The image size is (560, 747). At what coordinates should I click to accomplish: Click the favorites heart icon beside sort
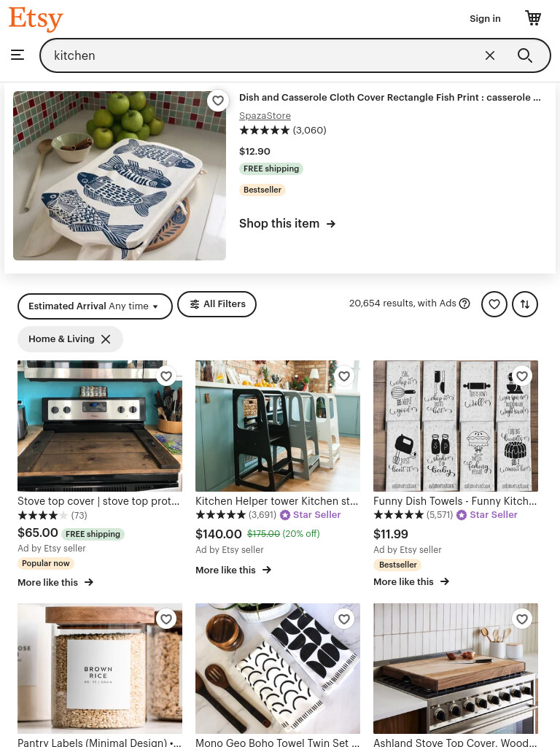494,304
